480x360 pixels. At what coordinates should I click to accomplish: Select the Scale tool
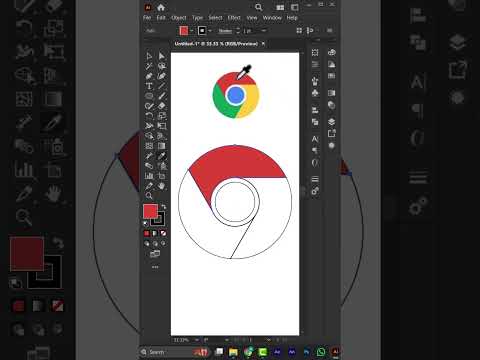click(162, 116)
